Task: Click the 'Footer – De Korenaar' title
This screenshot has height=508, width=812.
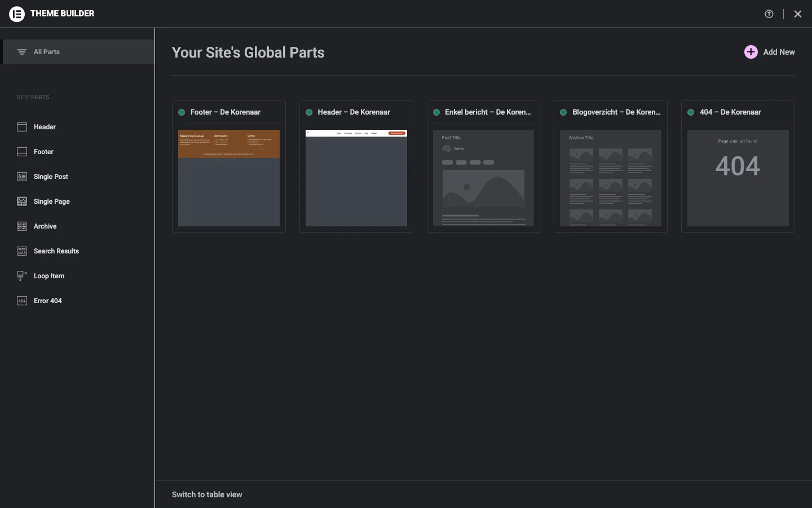Action: coord(226,112)
